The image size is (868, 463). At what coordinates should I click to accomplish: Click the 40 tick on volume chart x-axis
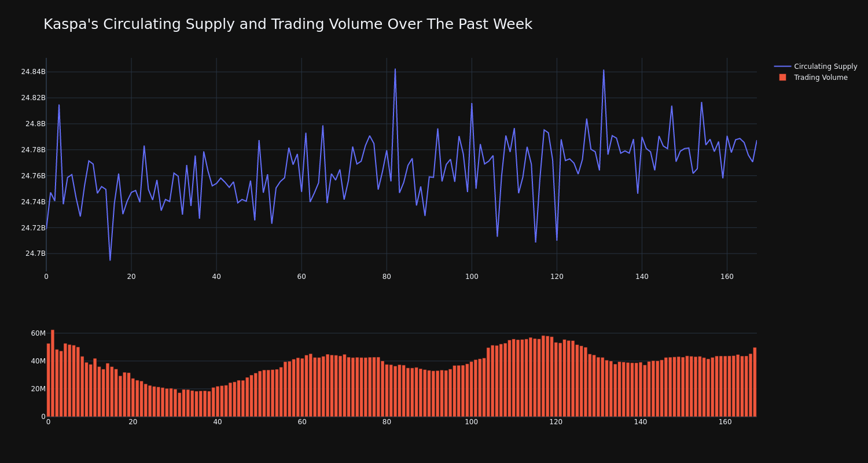(218, 422)
